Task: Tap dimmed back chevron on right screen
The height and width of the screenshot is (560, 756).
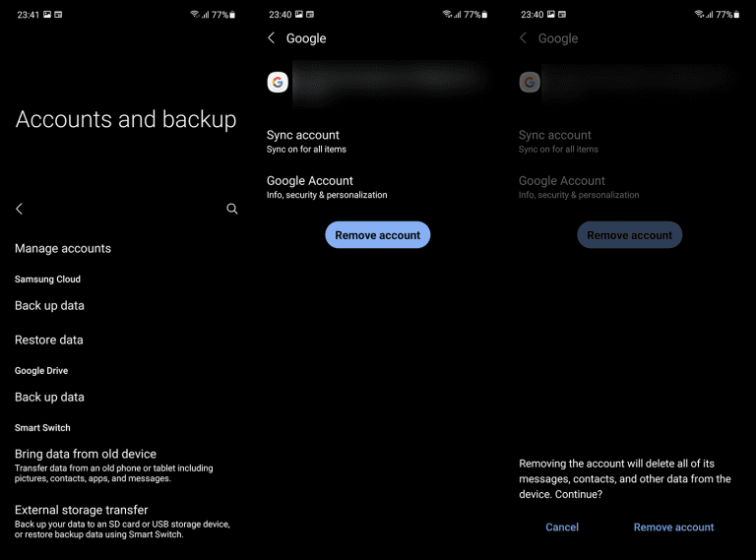Action: coord(524,38)
